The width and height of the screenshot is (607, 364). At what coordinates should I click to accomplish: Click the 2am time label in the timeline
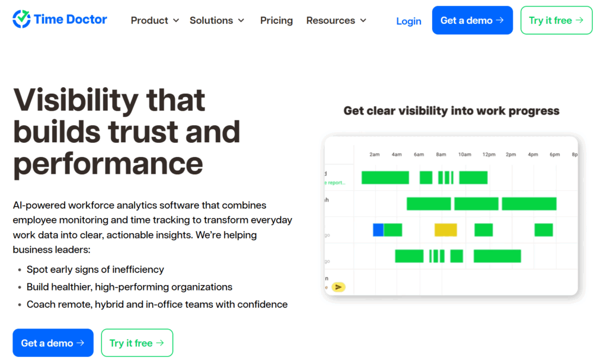375,155
